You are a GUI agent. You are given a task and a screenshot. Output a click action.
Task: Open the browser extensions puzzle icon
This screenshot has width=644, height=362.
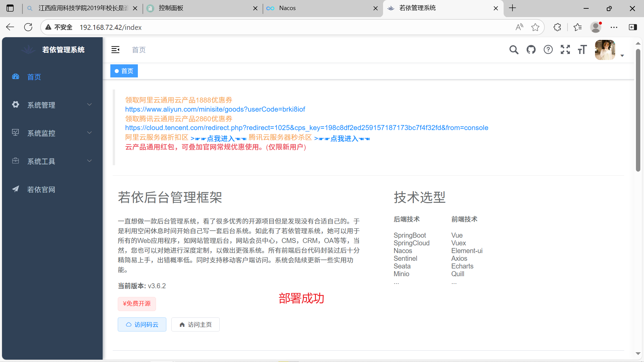557,27
